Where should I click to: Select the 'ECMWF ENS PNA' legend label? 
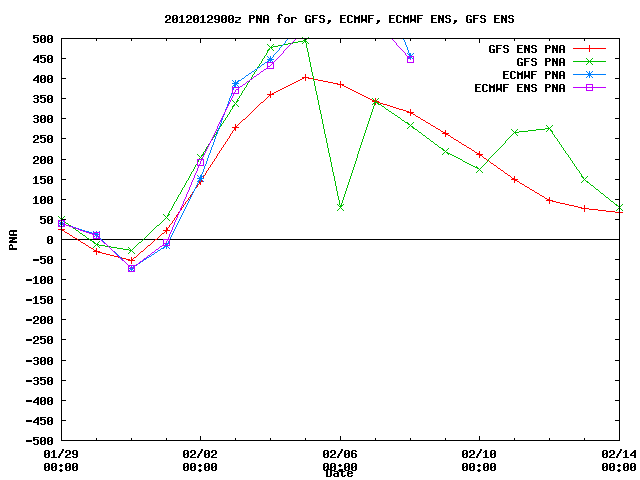520,88
